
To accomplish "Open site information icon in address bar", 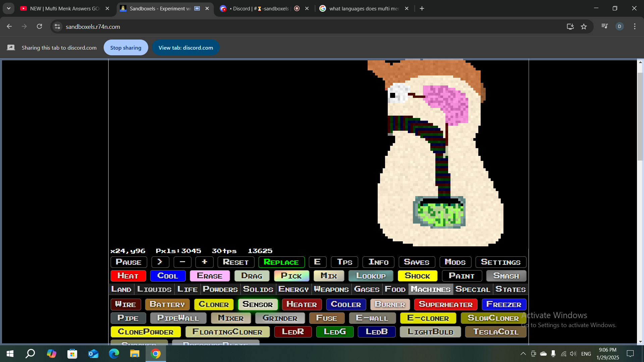I will pos(57,26).
